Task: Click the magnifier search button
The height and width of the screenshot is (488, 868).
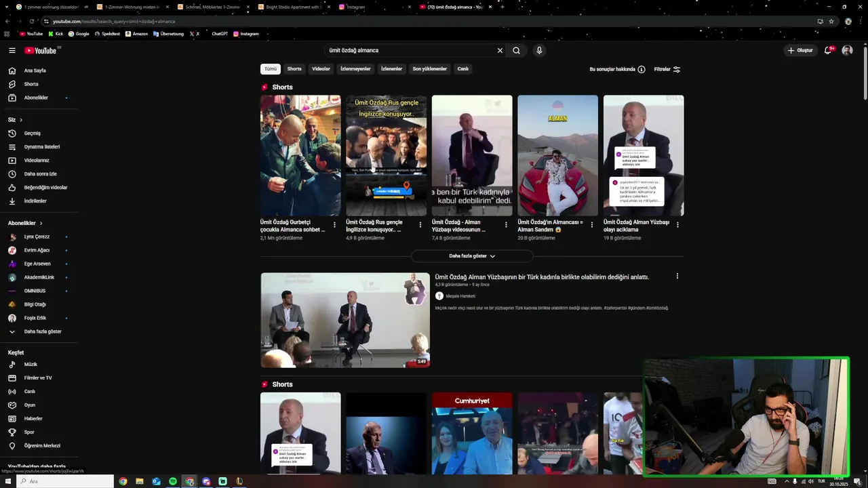Action: [516, 50]
